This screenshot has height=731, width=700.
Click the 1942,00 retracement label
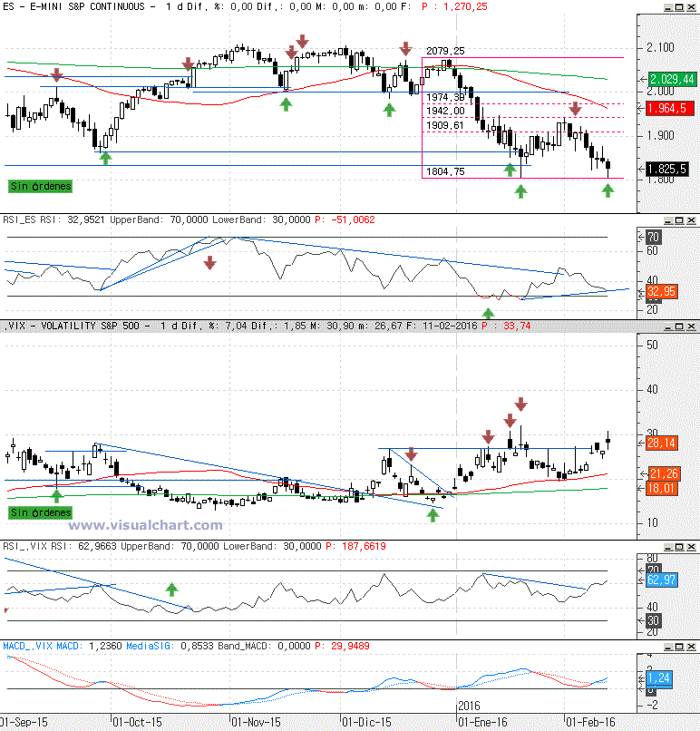[445, 111]
